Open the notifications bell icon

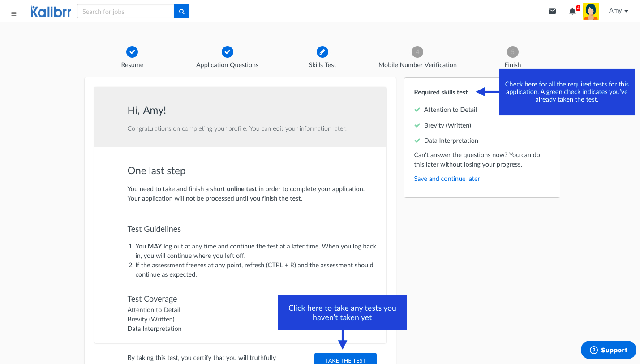pyautogui.click(x=572, y=11)
